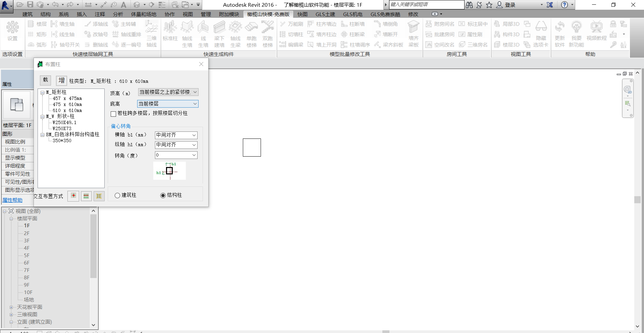This screenshot has width=644, height=333.
Task: Expand the 天花板平面 tree node
Action: tap(11, 307)
